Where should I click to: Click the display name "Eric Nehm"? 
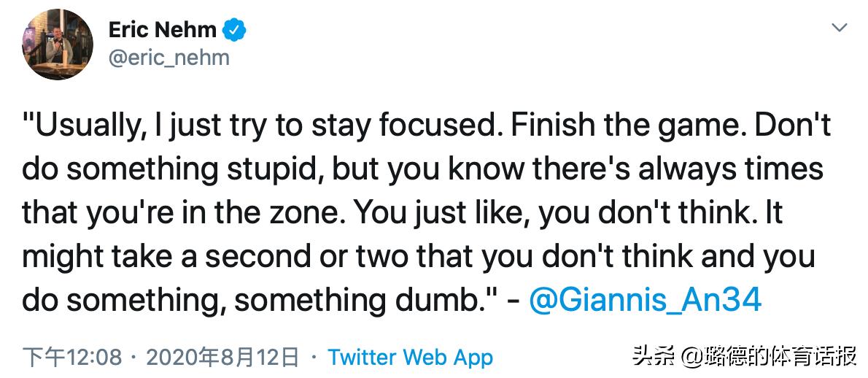tap(162, 30)
